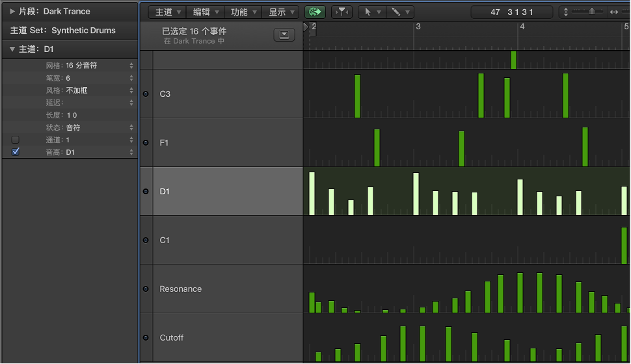Open the 显示 menu
Screen dimensions: 631x364
[282, 12]
